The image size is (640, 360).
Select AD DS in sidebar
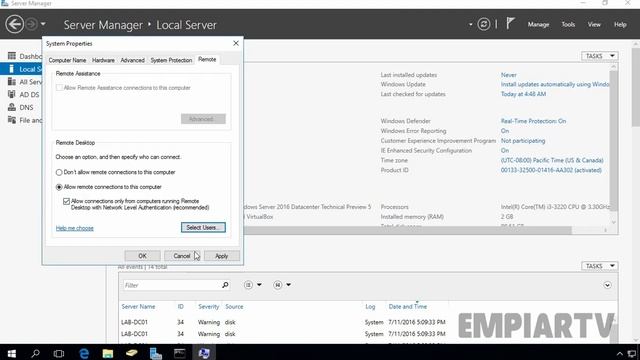[24, 95]
